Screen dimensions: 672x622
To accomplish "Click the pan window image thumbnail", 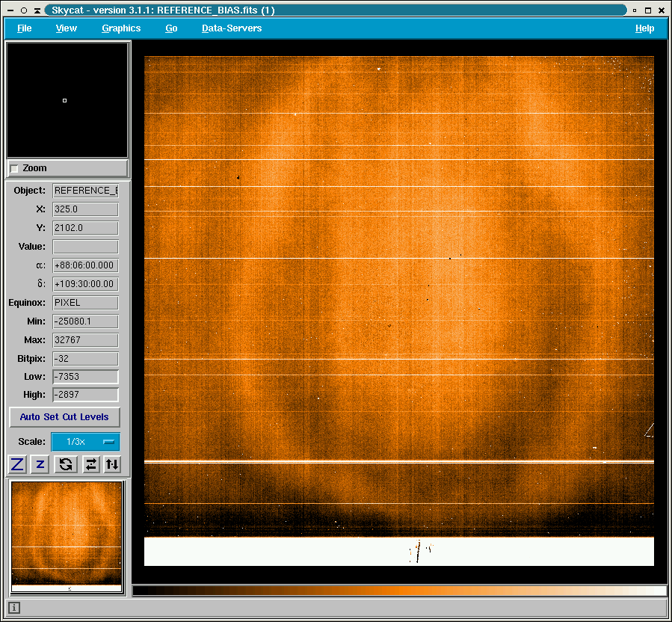I will point(67,536).
